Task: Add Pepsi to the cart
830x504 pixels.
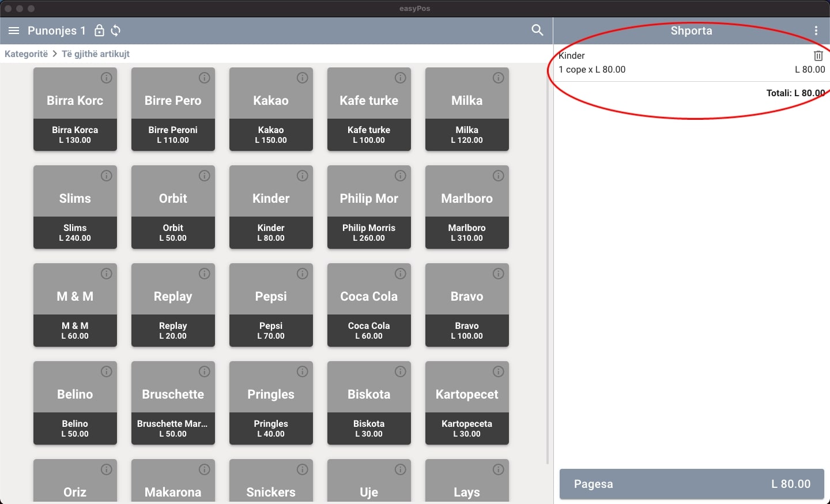Action: point(271,305)
